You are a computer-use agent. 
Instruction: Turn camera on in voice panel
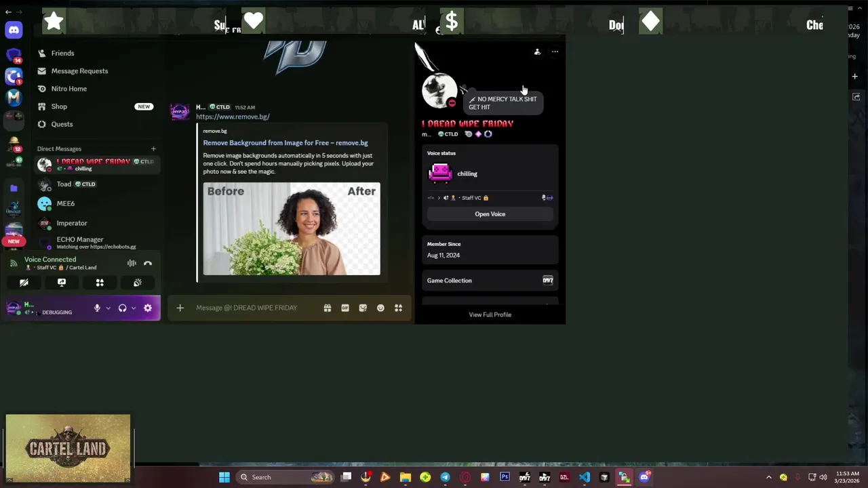click(24, 283)
